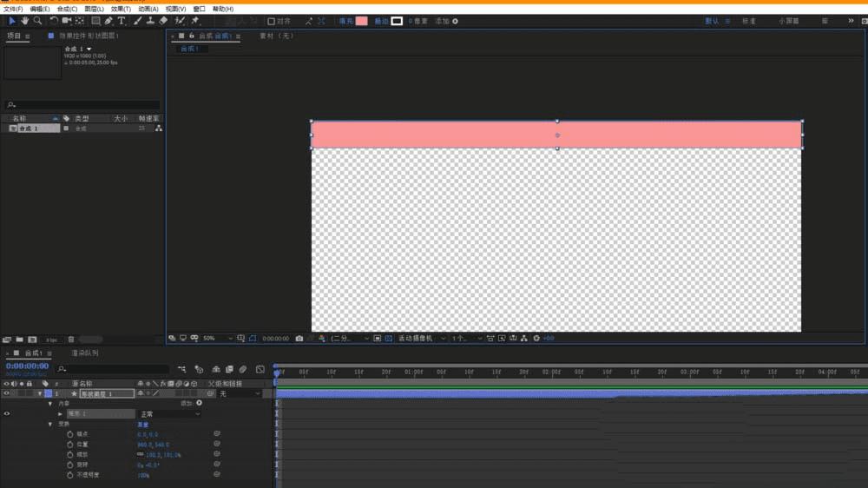Viewport: 868px width, 488px height.
Task: Select the Rectangle shape tool
Action: coord(95,21)
